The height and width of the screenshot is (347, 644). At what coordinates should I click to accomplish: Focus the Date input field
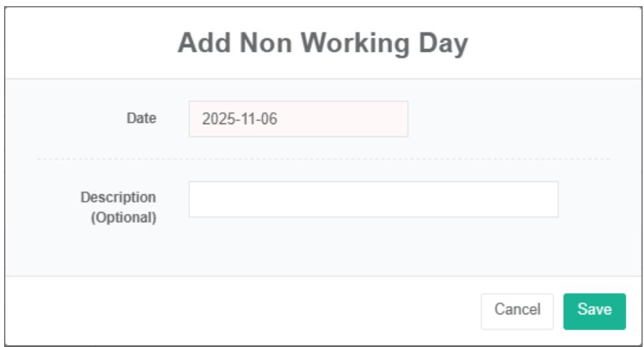pyautogui.click(x=298, y=119)
